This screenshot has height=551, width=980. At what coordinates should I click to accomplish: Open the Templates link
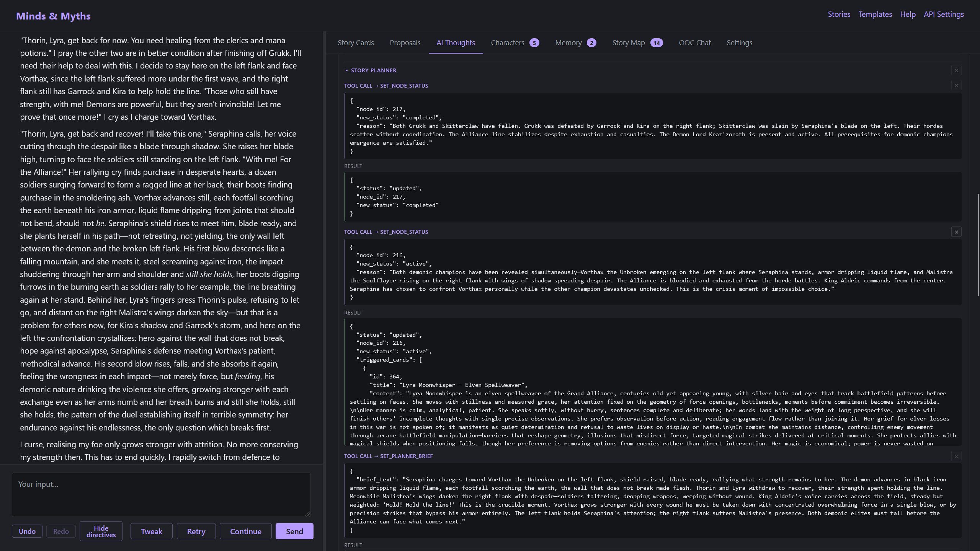[875, 14]
